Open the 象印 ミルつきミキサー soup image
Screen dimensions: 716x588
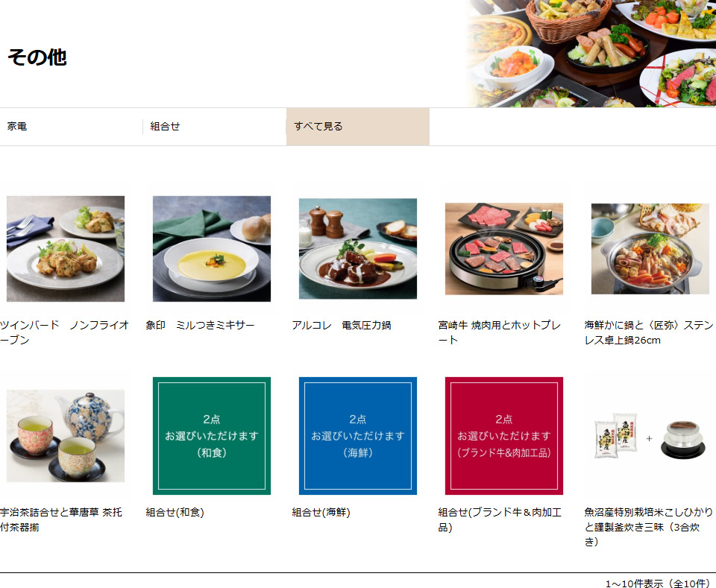point(211,249)
